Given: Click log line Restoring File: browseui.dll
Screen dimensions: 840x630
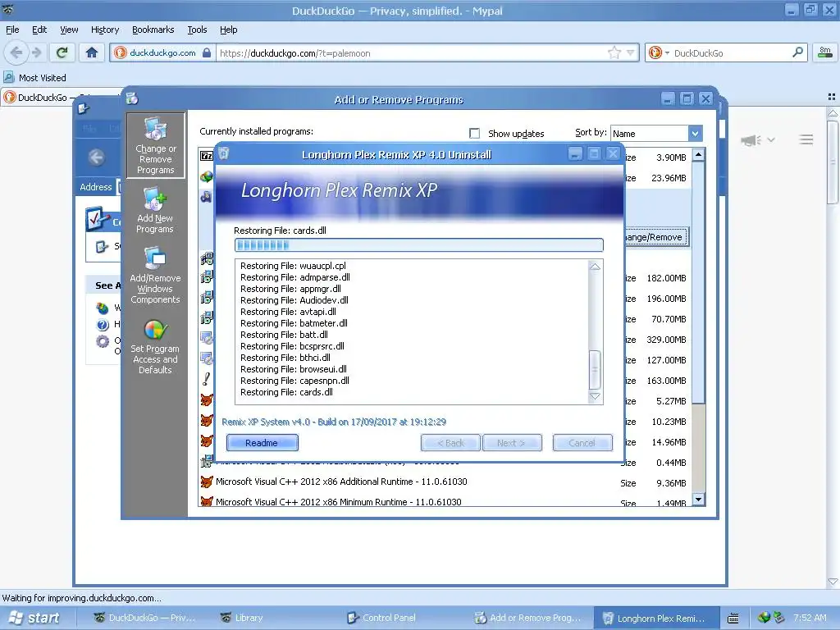Looking at the screenshot, I should pos(294,369).
